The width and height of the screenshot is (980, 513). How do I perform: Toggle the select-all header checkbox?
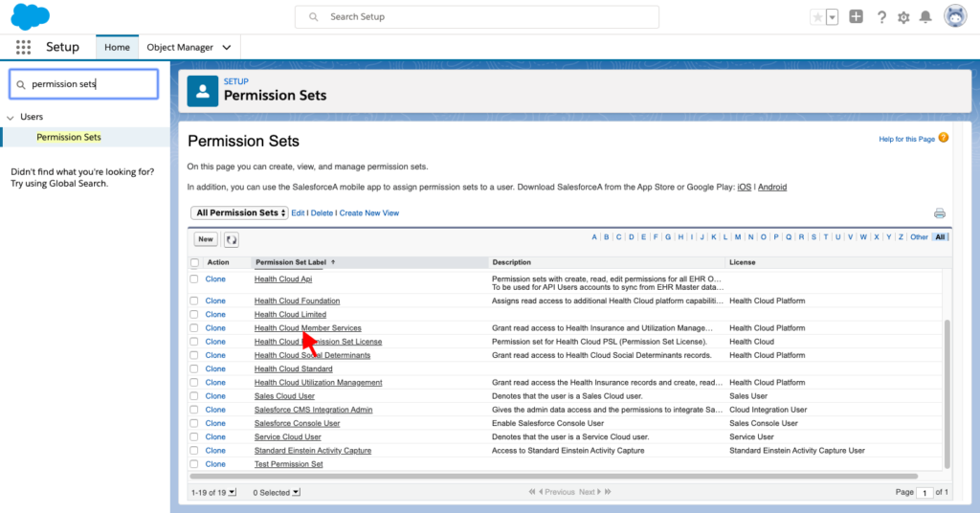195,262
